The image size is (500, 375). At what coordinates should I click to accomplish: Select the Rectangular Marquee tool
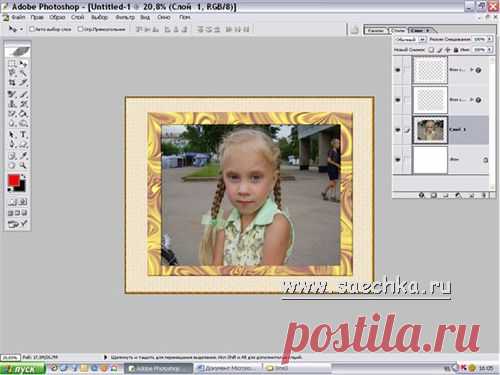pyautogui.click(x=12, y=63)
